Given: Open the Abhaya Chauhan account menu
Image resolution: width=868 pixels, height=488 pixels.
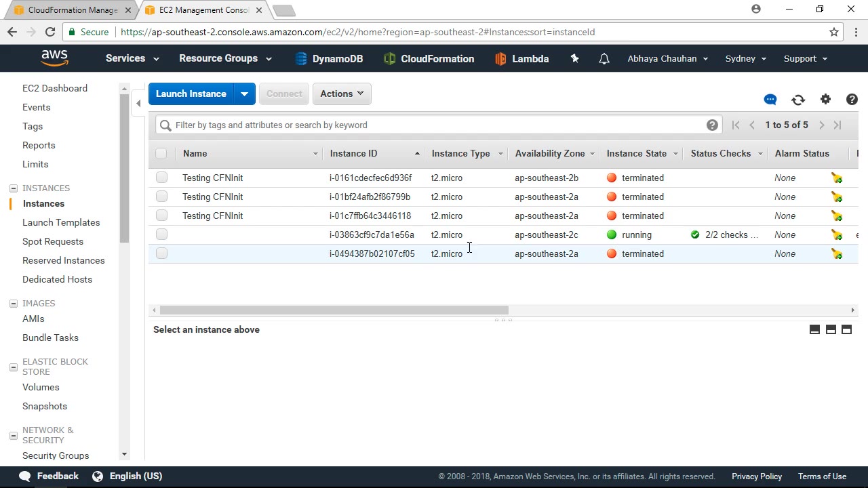Looking at the screenshot, I should (668, 58).
